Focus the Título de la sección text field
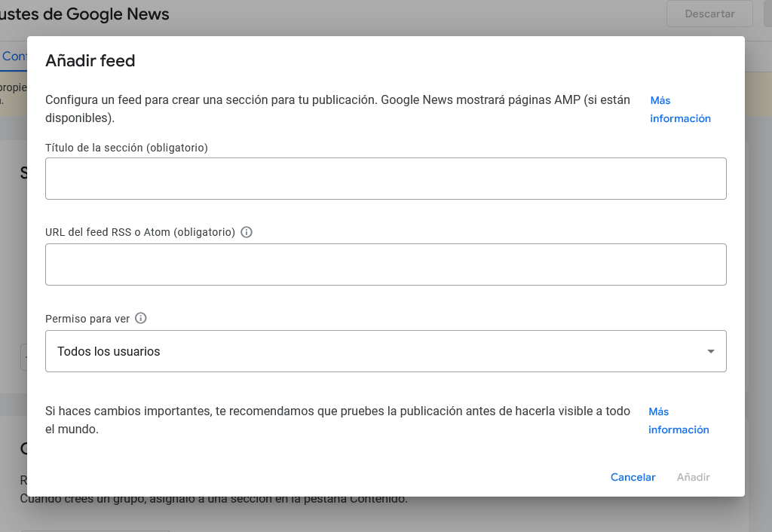This screenshot has width=772, height=532. (385, 179)
